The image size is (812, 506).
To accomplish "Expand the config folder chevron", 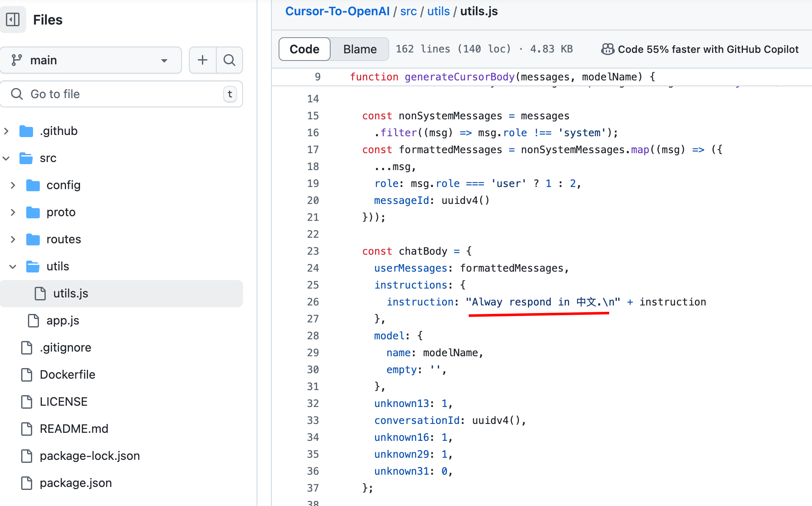I will tap(13, 185).
